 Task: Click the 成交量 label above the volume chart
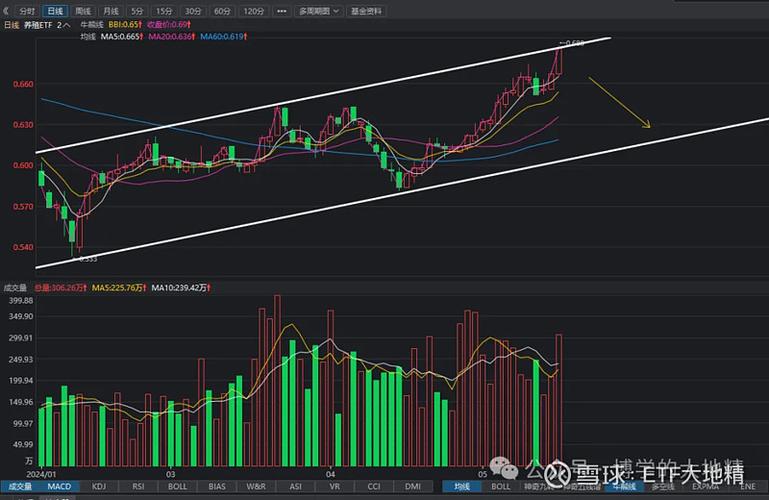point(15,288)
